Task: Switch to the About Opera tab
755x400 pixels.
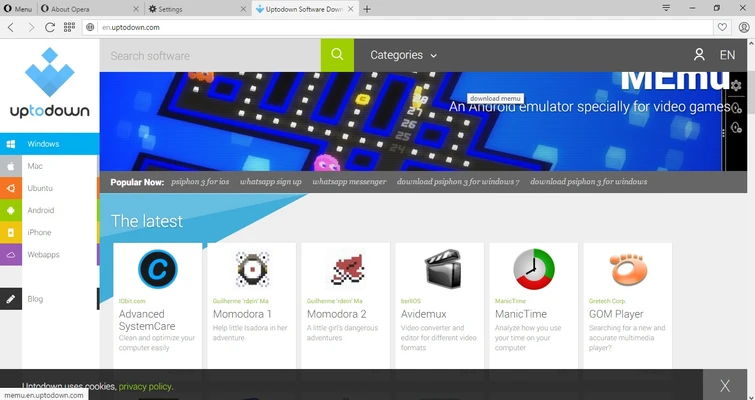Action: point(90,9)
